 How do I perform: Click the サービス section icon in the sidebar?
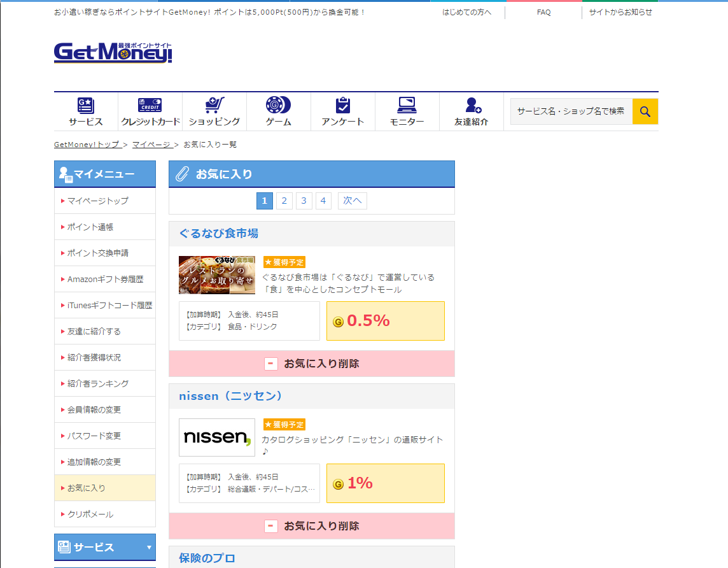(x=64, y=546)
